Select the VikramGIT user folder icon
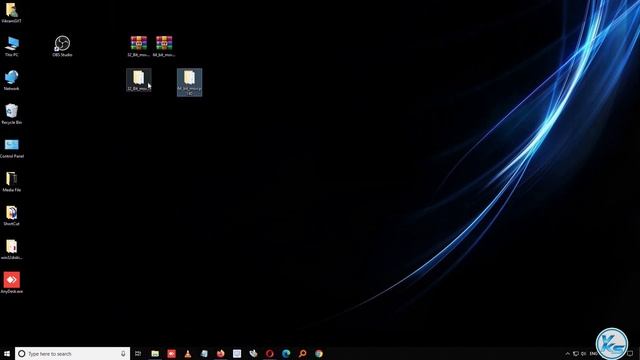Image resolution: width=640 pixels, height=360 pixels. 11,12
